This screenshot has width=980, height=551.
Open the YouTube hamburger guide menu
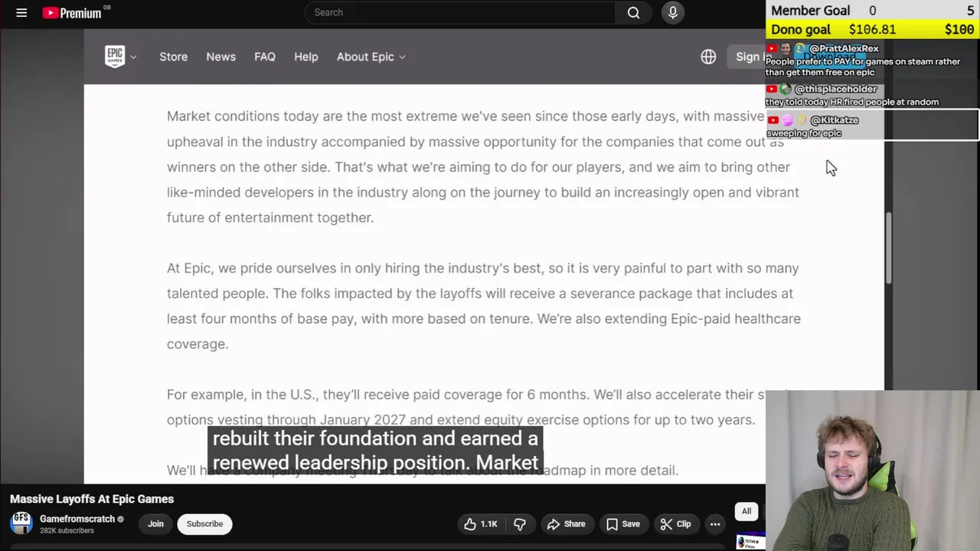point(21,12)
